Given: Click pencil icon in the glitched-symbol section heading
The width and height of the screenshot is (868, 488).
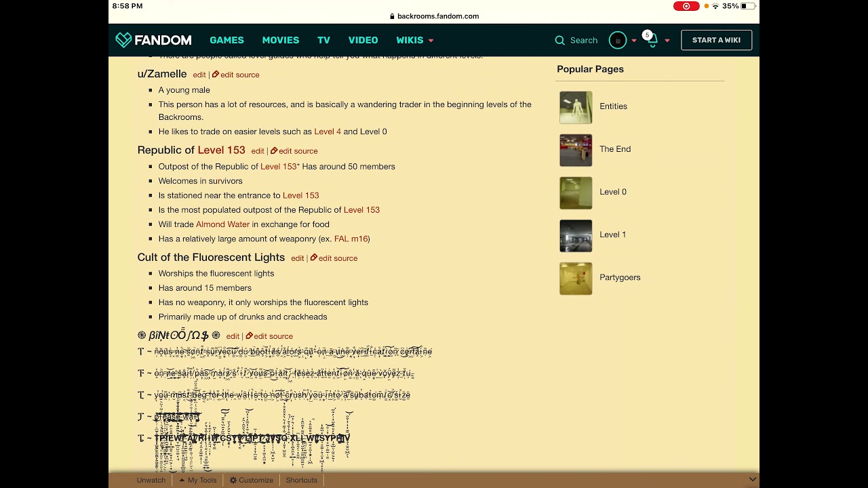Looking at the screenshot, I should coord(249,335).
